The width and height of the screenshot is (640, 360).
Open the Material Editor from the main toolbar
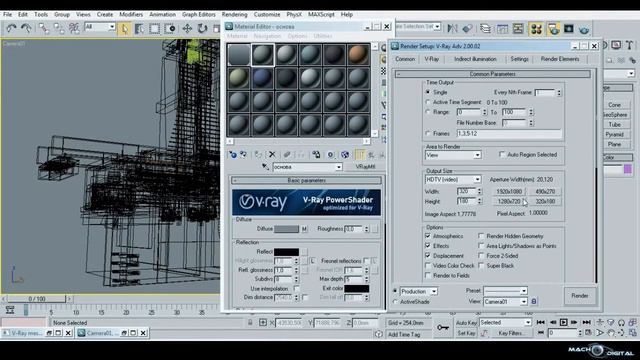pyautogui.click(x=536, y=29)
